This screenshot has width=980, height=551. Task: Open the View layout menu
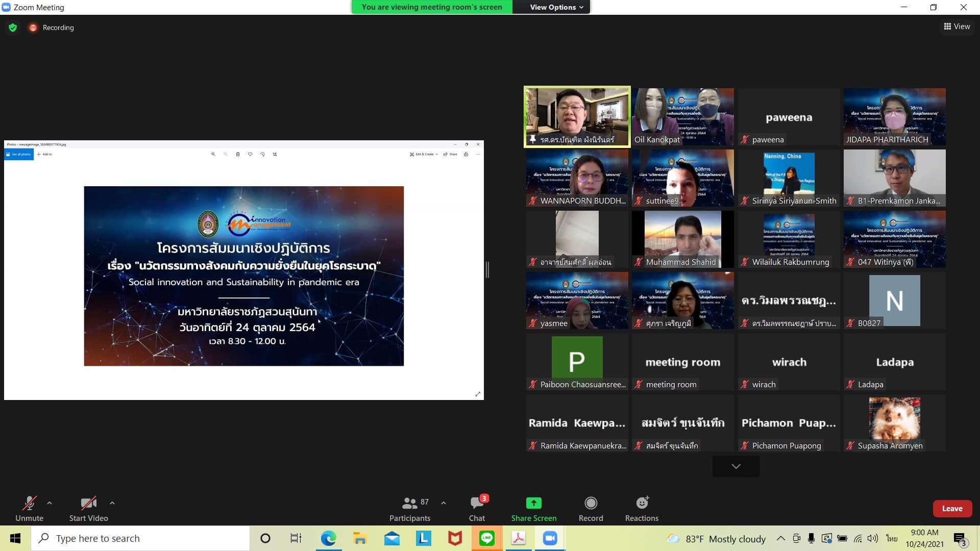pos(957,27)
